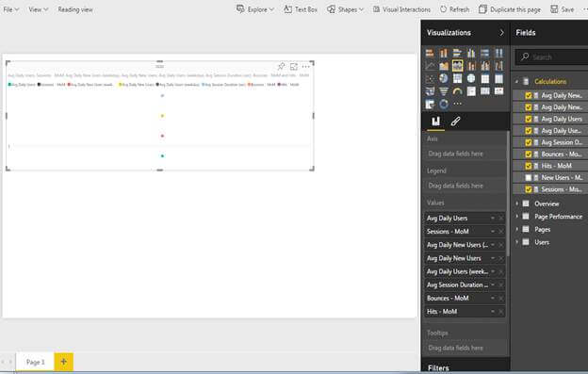Click the Legend field well
The height and width of the screenshot is (374, 588).
[x=465, y=186]
